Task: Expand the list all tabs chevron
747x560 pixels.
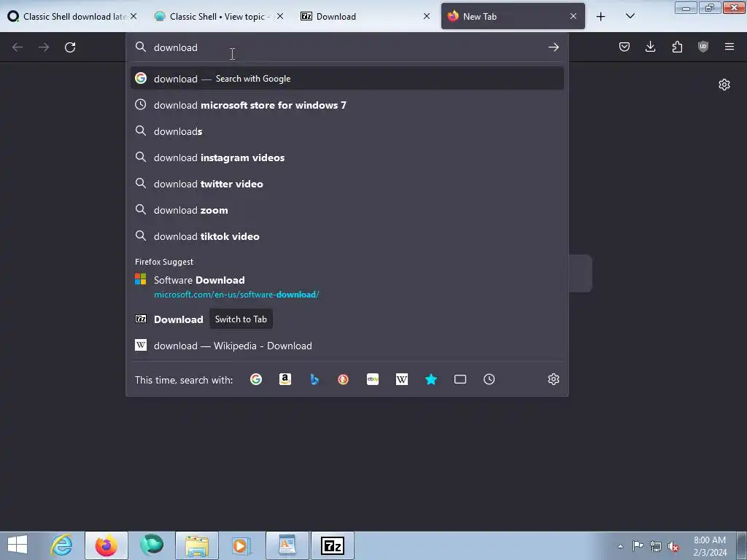Action: coord(630,16)
